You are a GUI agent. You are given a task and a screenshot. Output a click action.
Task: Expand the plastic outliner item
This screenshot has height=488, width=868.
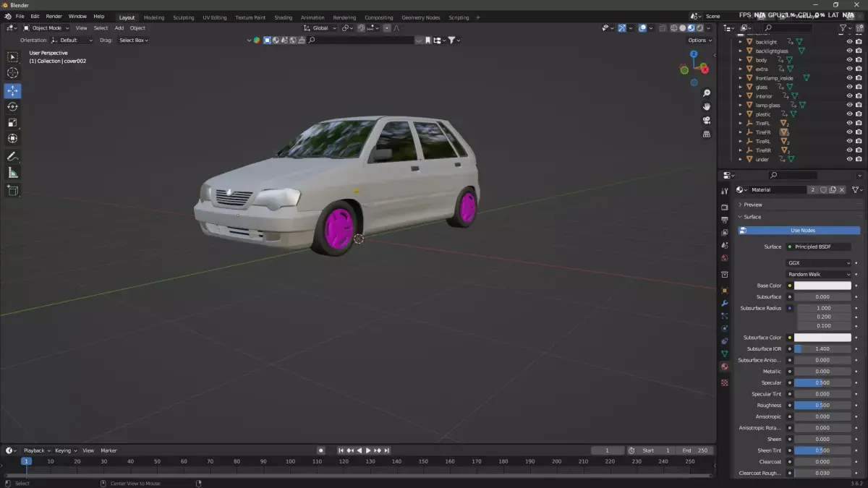[x=740, y=114]
